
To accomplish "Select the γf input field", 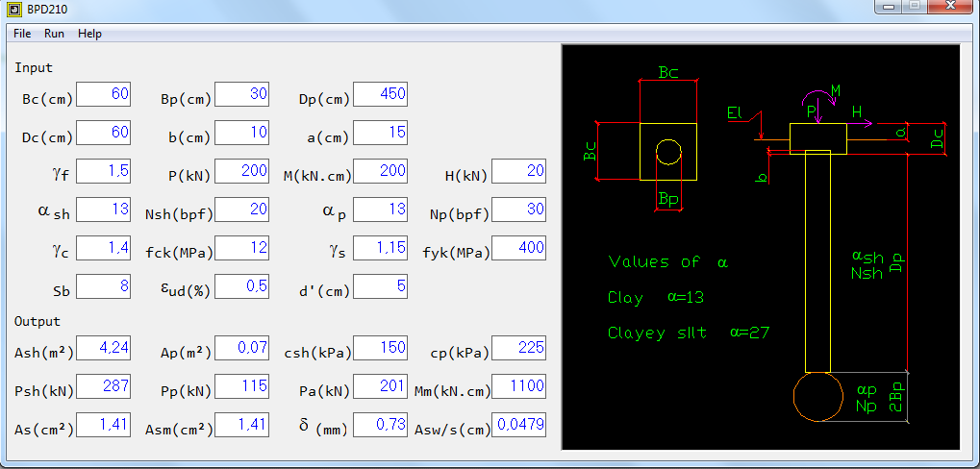I will point(103,172).
